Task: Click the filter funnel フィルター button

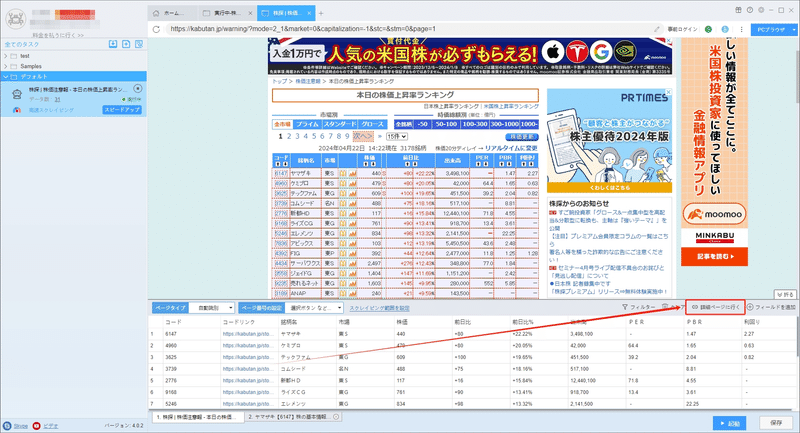Action: 638,307
